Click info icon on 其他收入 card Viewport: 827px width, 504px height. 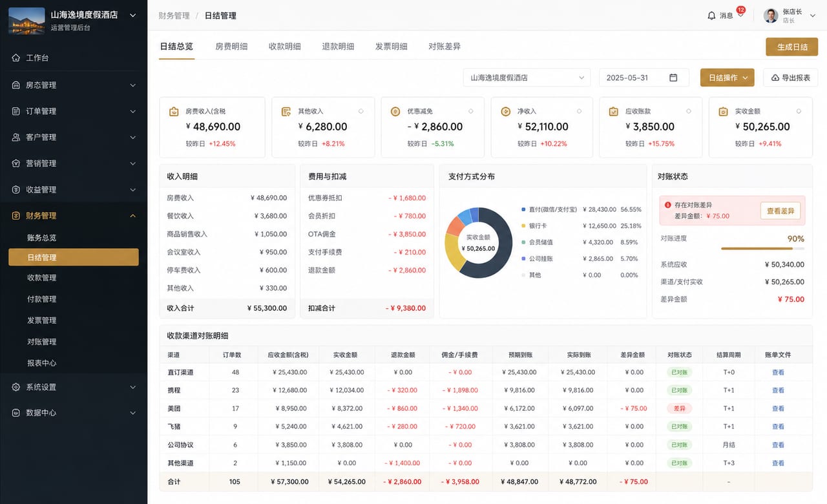click(361, 111)
